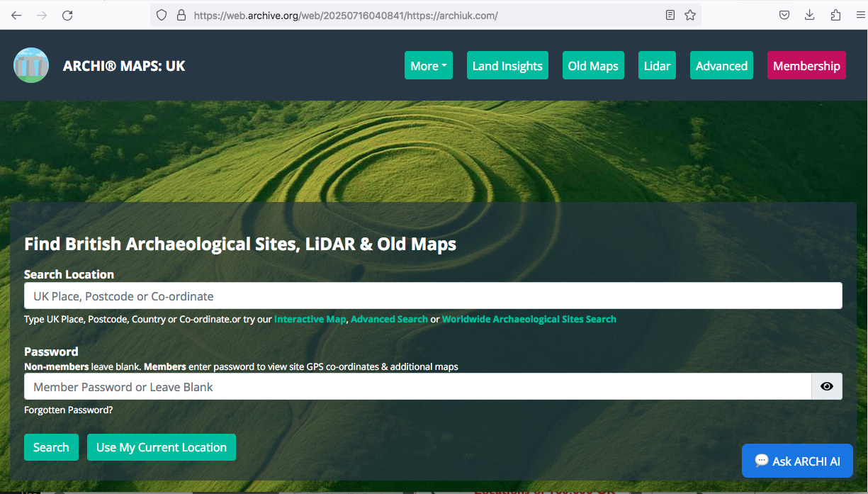Bookmark this page with star icon
The image size is (868, 494).
coord(690,15)
